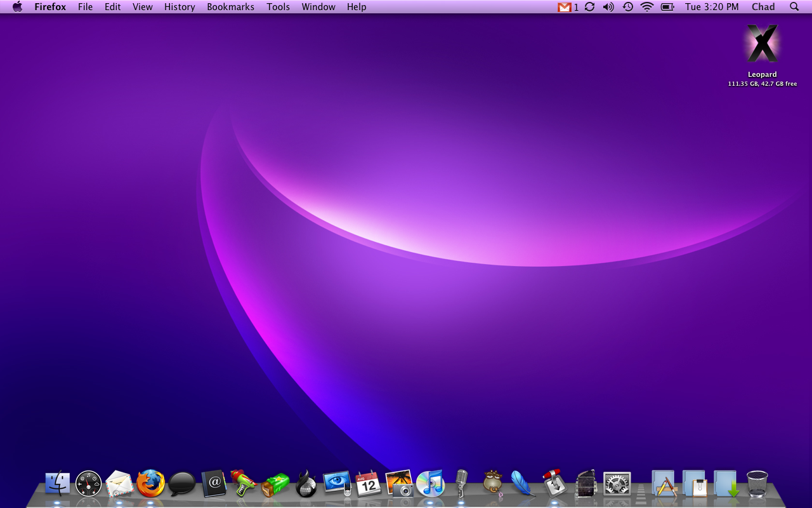The image size is (812, 508).
Task: Select the Leopard hard drive desktop icon
Action: pos(762,44)
